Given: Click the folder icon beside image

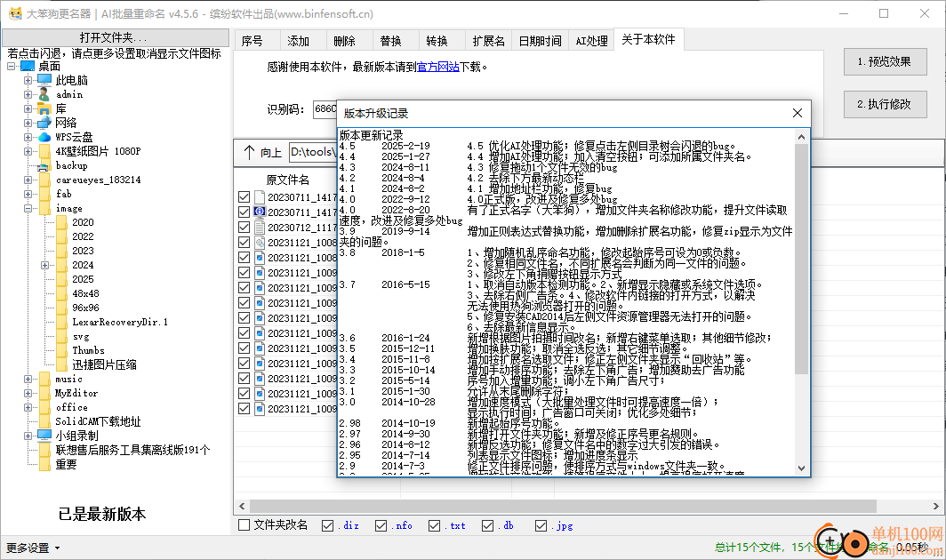Looking at the screenshot, I should pos(44,208).
